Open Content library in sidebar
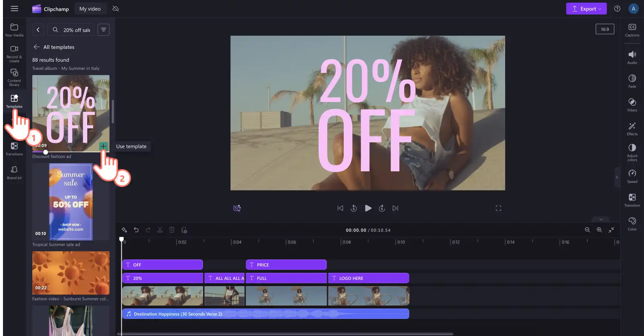Image resolution: width=644 pixels, height=336 pixels. click(14, 77)
